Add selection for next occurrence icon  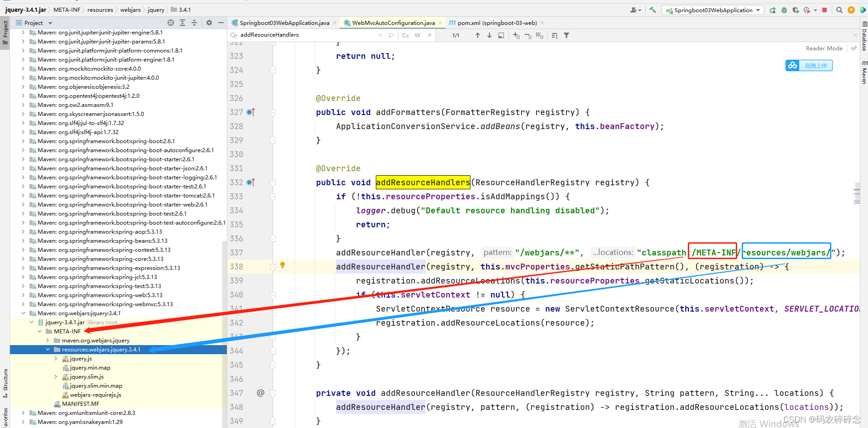tap(516, 35)
